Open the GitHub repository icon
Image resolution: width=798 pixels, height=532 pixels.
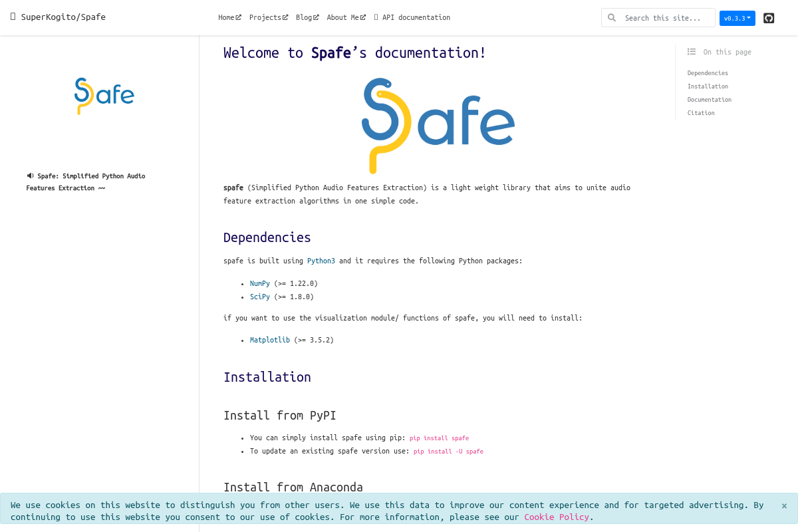click(769, 18)
